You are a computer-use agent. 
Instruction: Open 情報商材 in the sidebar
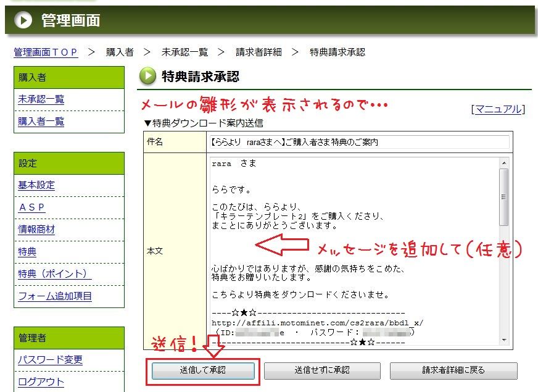[36, 230]
